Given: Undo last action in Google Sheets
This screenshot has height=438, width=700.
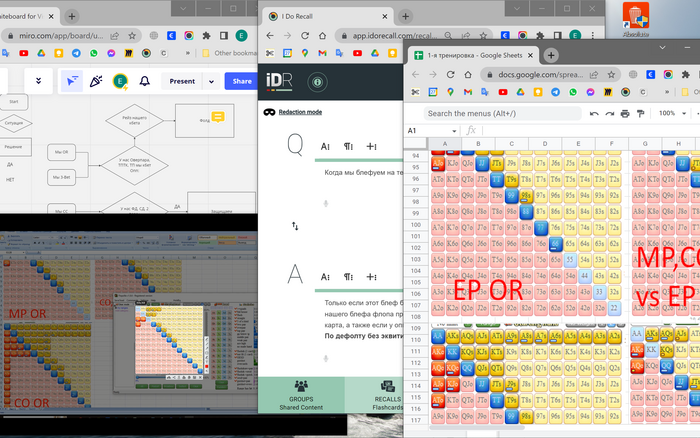Looking at the screenshot, I should (594, 114).
